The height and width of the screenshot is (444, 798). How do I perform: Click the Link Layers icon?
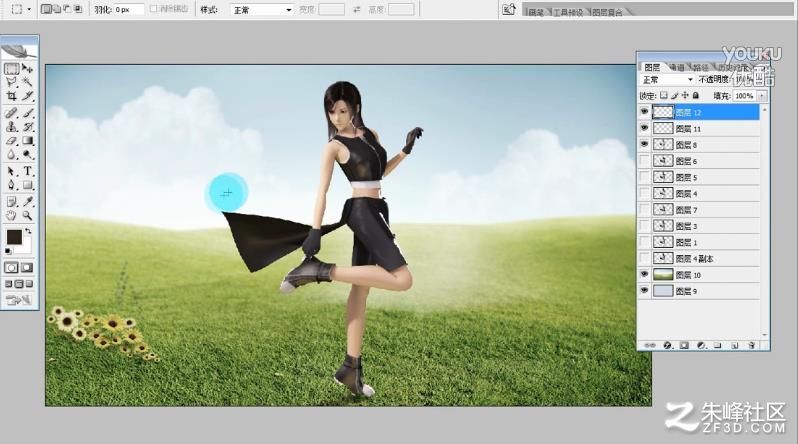pos(650,345)
